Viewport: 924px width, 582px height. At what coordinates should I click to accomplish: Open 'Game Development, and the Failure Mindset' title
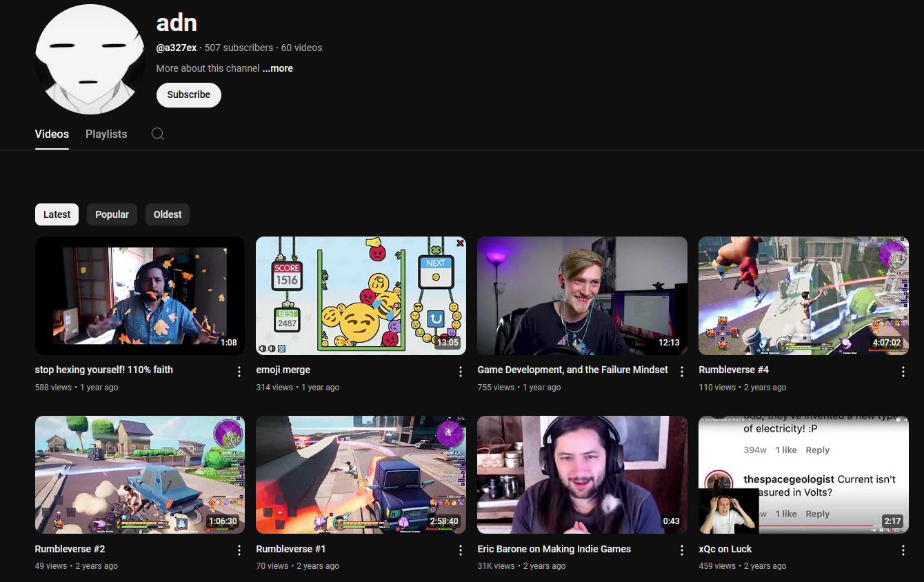pyautogui.click(x=573, y=370)
